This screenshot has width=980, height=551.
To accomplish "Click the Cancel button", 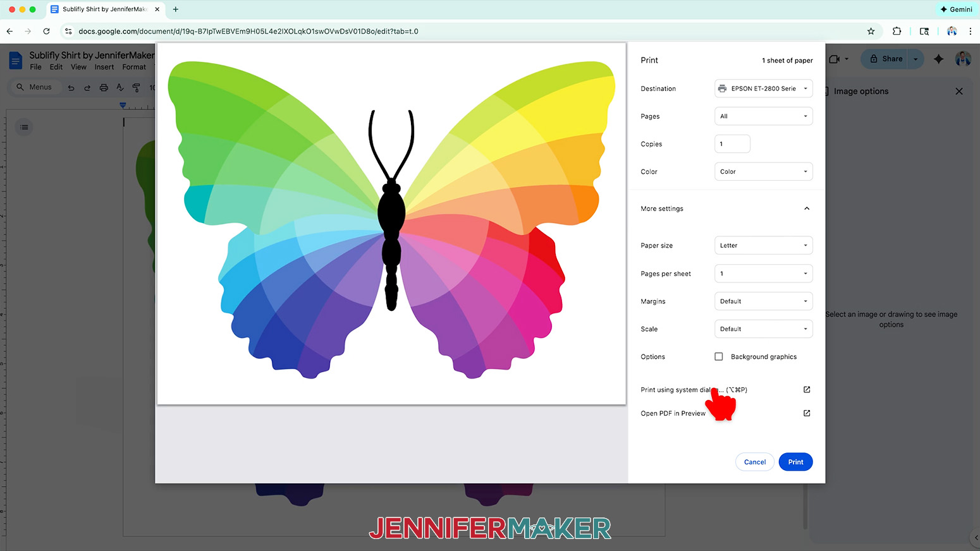I will point(755,462).
